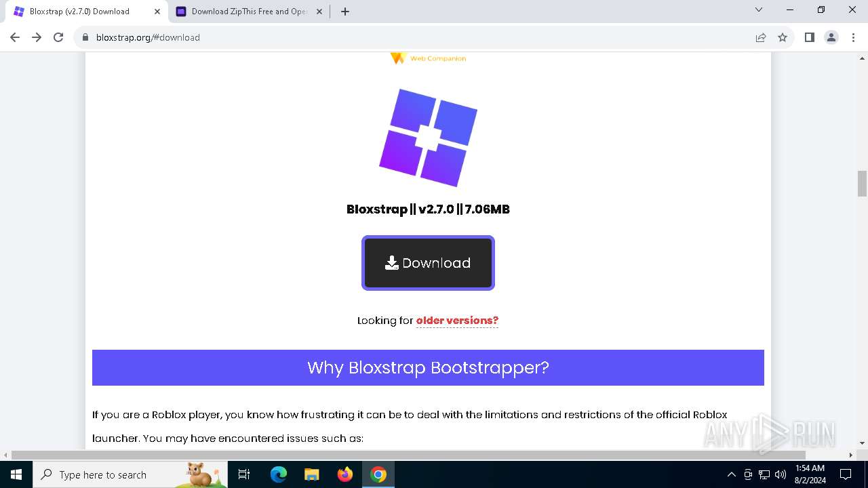Click the browser Forward arrow
Viewport: 868px width, 488px height.
coord(37,37)
